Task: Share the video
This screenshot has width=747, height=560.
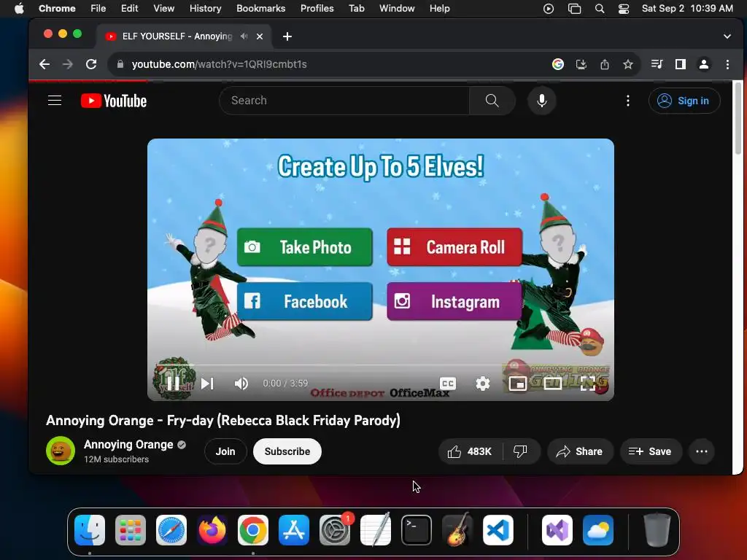Action: tap(580, 451)
